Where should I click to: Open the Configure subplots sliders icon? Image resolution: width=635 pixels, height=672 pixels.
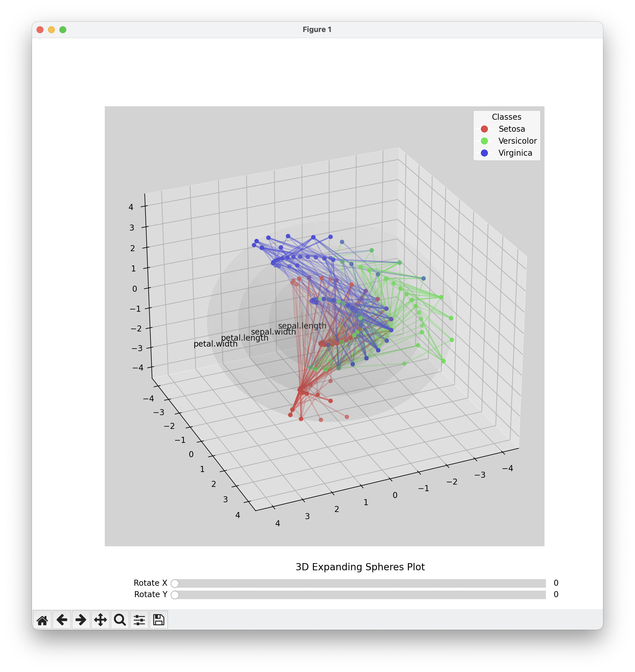pos(139,620)
